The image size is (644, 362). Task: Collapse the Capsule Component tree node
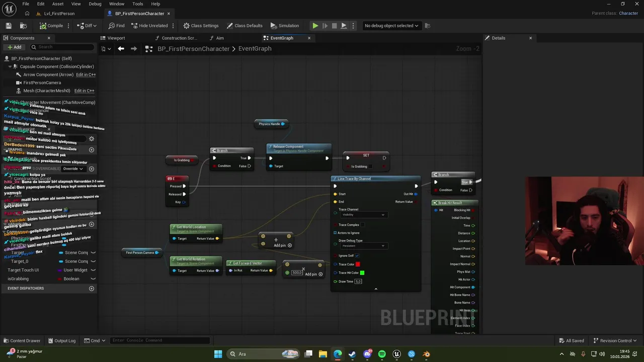(x=10, y=66)
